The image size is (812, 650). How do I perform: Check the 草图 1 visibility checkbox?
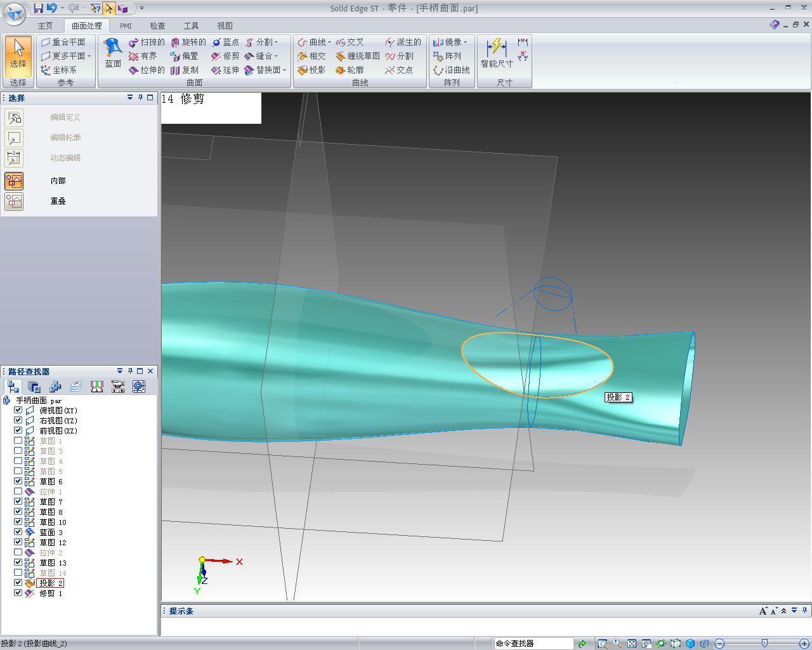(18, 441)
